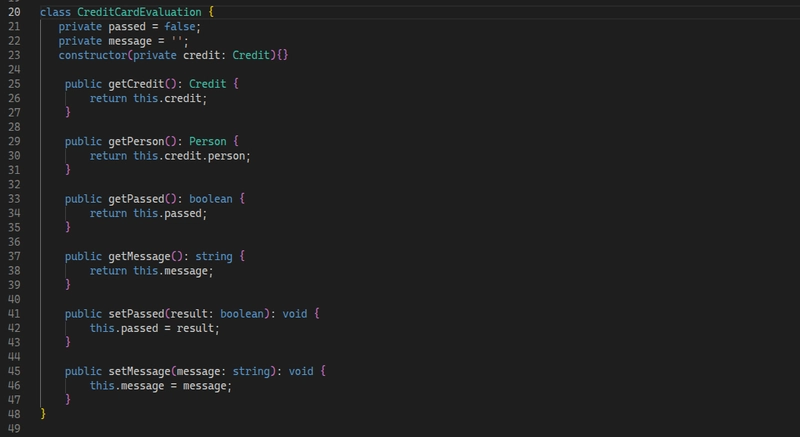The image size is (800, 437).
Task: Click the constructor keyword on line 23
Action: pyautogui.click(x=93, y=55)
